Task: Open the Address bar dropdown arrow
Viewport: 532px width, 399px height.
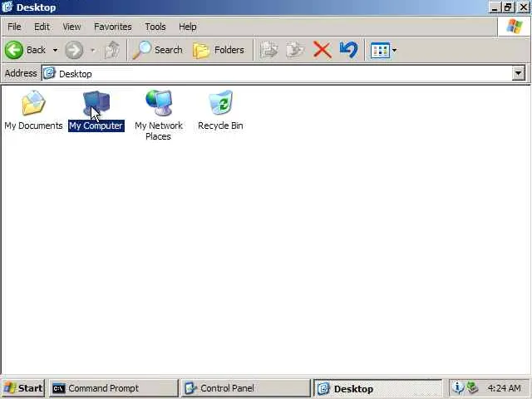Action: coord(518,73)
